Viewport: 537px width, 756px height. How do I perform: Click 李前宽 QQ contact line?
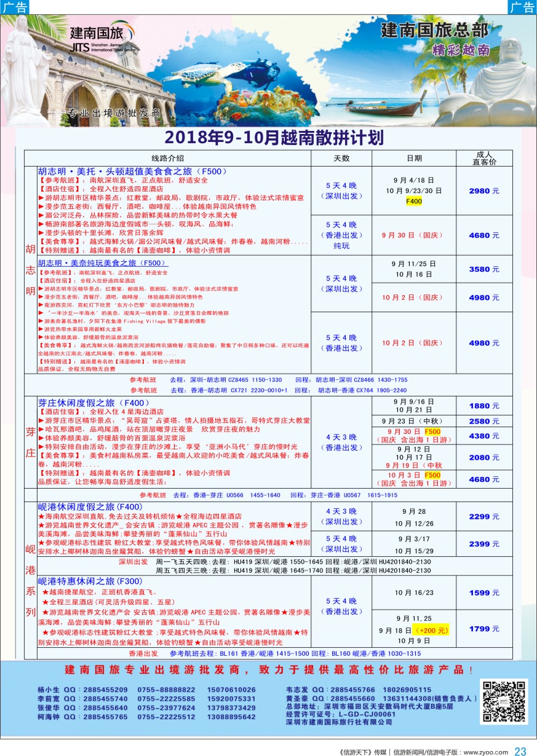point(146,699)
